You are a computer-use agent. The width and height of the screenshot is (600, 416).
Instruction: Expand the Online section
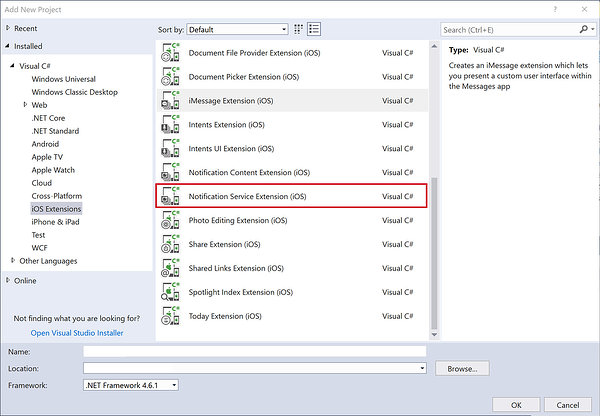[8, 280]
